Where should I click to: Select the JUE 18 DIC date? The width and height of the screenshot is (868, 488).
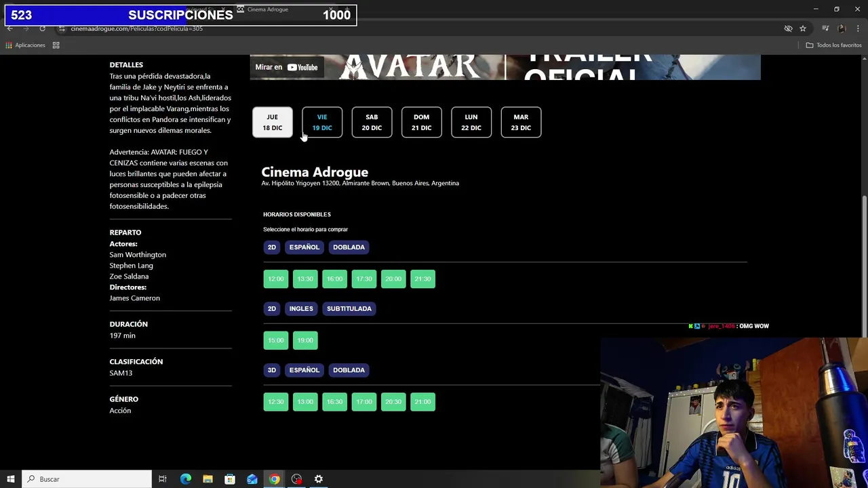tap(273, 122)
